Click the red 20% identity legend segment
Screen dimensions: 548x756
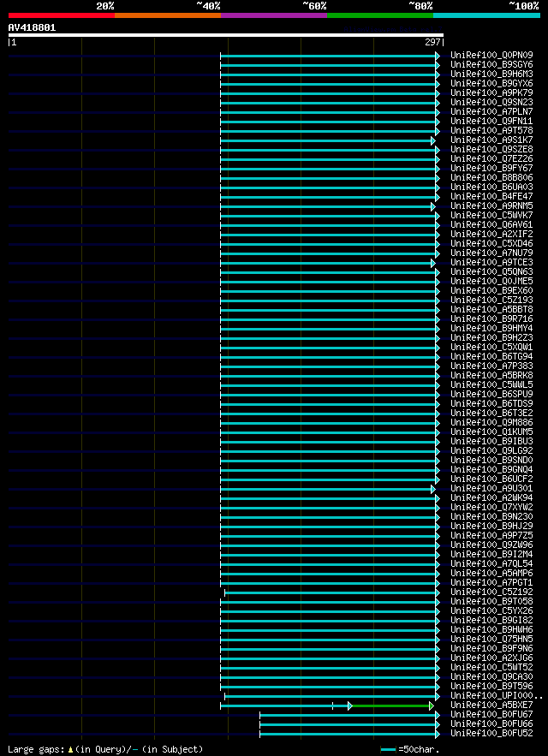(62, 15)
